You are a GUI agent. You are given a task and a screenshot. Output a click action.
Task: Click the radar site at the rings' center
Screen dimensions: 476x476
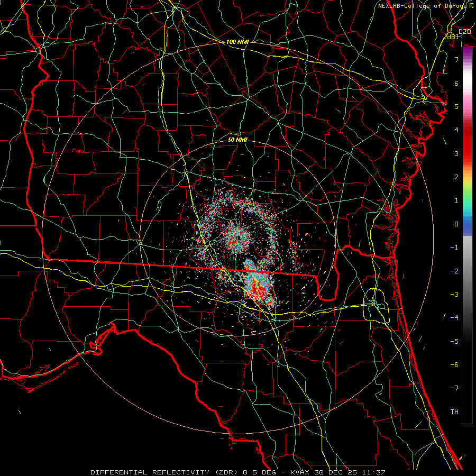(239, 237)
